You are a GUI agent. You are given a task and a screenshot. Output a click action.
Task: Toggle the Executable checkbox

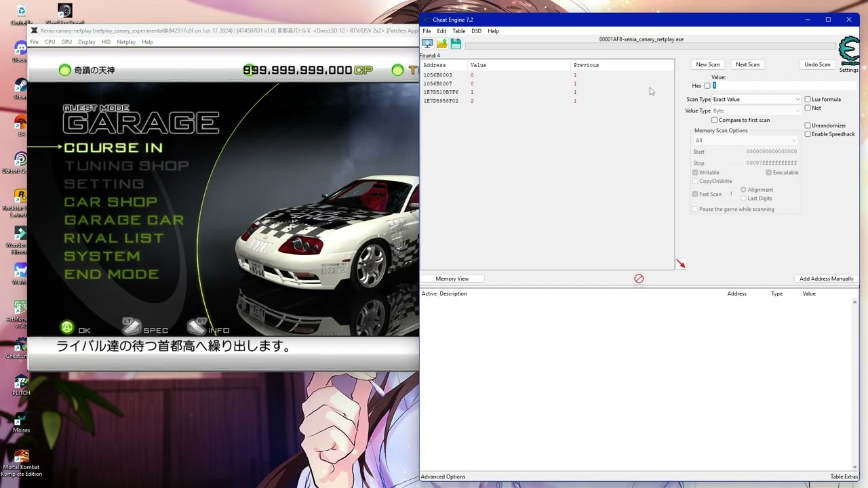coord(769,173)
